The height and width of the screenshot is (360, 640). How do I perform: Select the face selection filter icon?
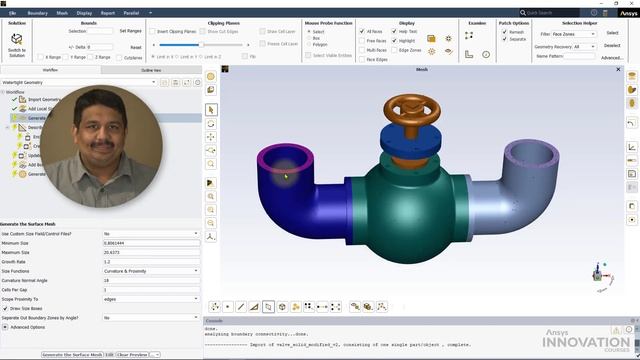click(x=268, y=307)
